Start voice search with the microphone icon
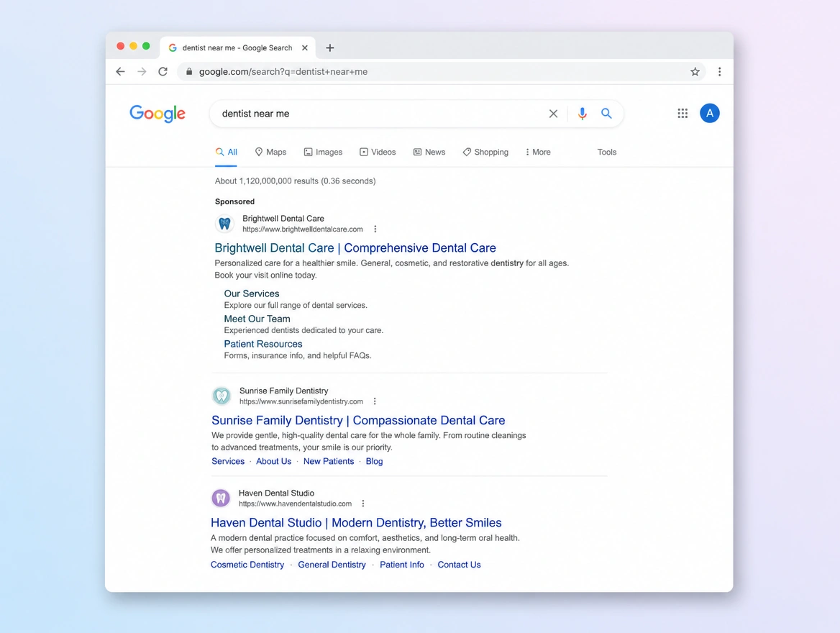This screenshot has width=840, height=633. coord(583,114)
